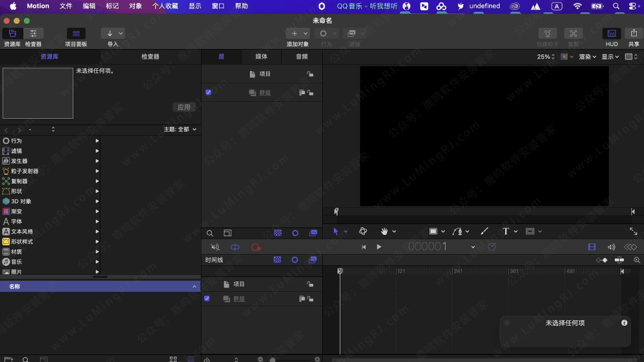Open the 渲染 render dropdown
Image resolution: width=644 pixels, height=362 pixels.
[x=587, y=57]
